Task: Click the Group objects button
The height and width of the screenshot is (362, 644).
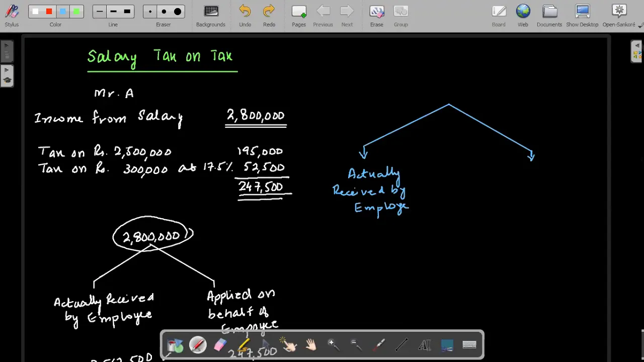Action: [x=401, y=16]
